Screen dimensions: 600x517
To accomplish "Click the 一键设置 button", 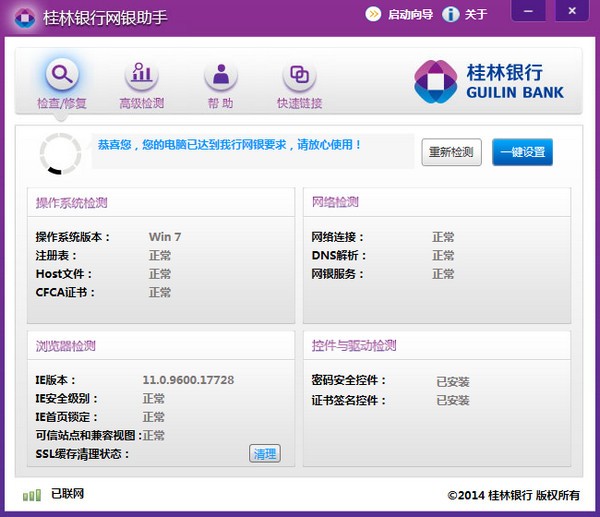I will pyautogui.click(x=522, y=152).
